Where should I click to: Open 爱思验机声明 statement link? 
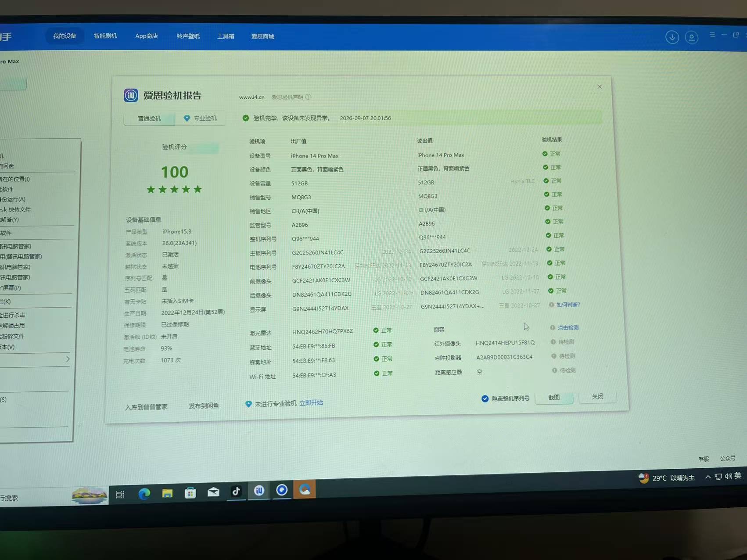pos(287,97)
